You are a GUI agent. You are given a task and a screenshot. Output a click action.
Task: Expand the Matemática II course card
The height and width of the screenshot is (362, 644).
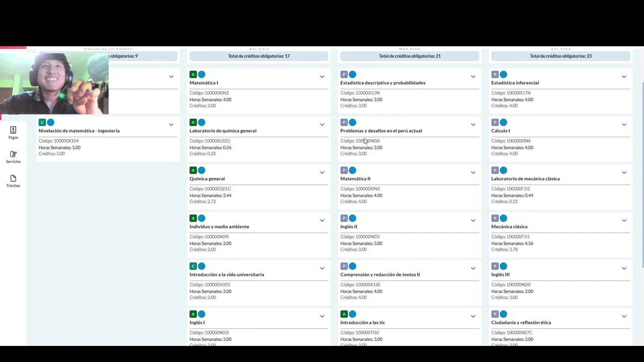[473, 172]
